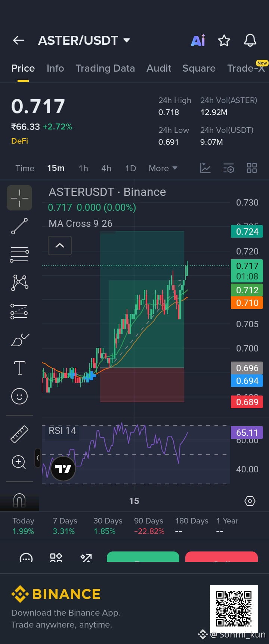The width and height of the screenshot is (269, 644).
Task: Click the 0.717 current price label
Action: pos(247,271)
